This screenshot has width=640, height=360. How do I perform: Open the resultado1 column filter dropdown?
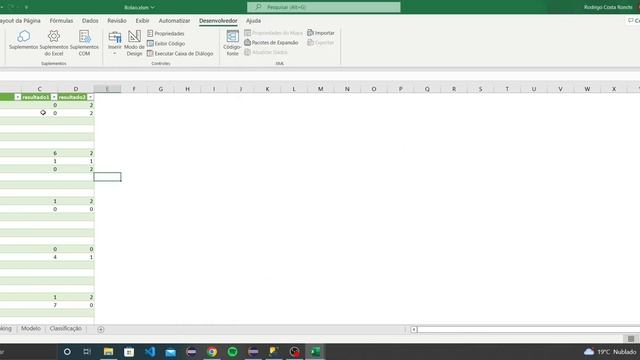[54, 97]
